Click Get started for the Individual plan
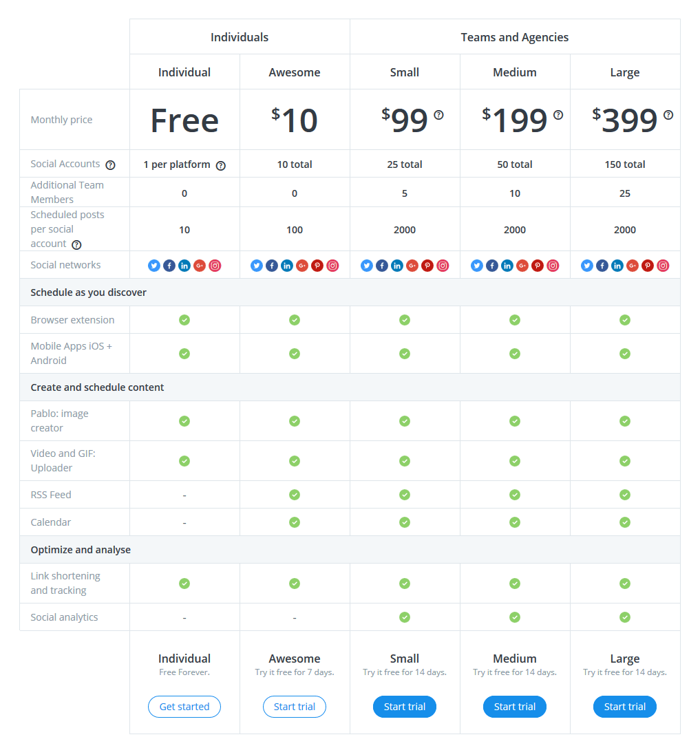The width and height of the screenshot is (700, 748). pyautogui.click(x=184, y=706)
